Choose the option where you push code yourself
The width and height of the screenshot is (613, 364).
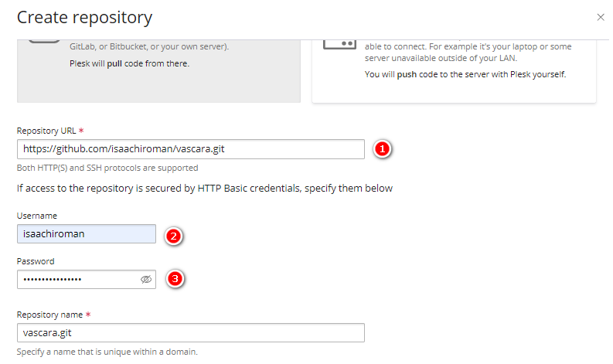[454, 71]
